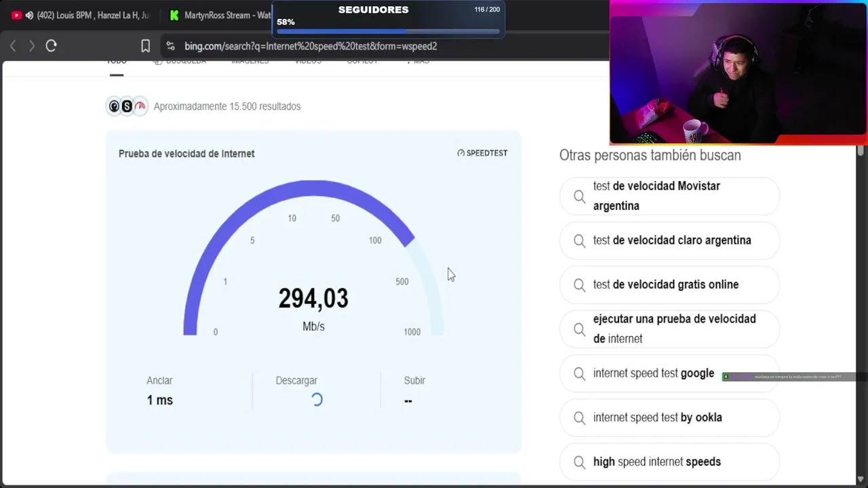868x488 pixels.
Task: Click the 0 gauge tick label
Action: pos(216,332)
